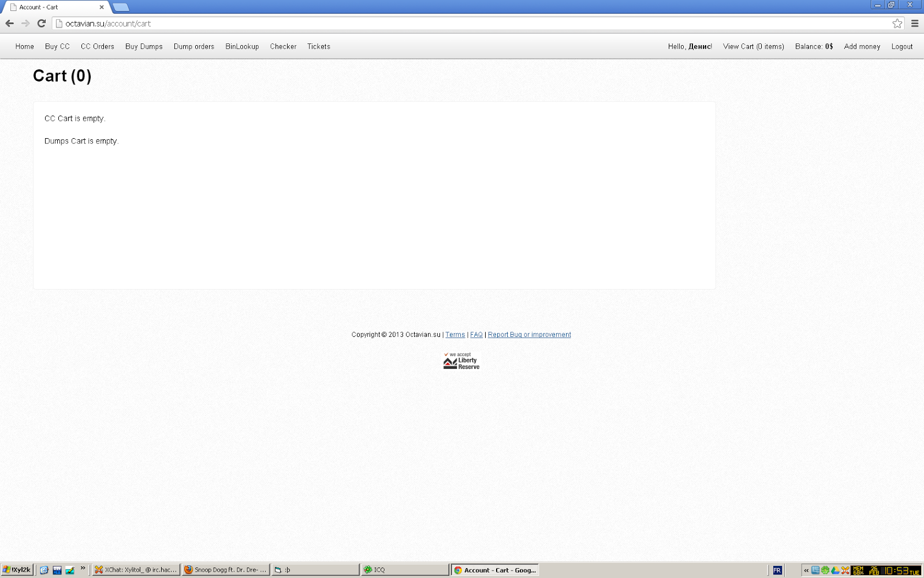Open the BinLookup tool
Viewport: 924px width, 578px height.
coord(242,46)
